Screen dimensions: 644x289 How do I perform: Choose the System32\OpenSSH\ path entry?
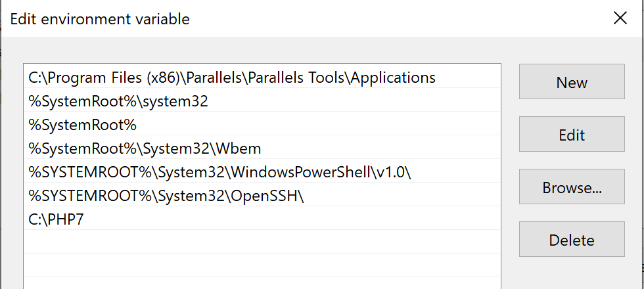click(x=166, y=196)
